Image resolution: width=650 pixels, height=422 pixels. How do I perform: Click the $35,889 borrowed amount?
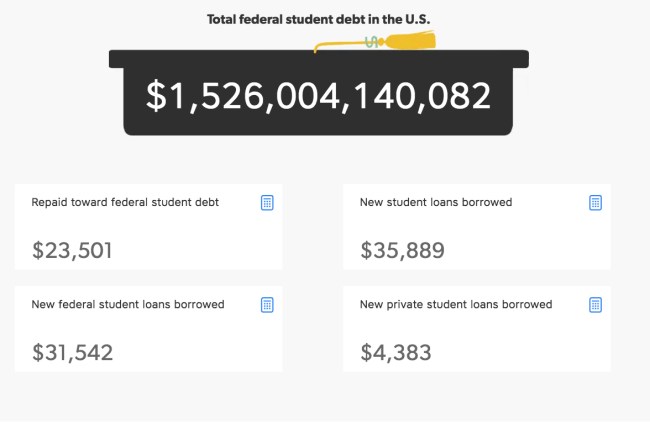point(402,250)
